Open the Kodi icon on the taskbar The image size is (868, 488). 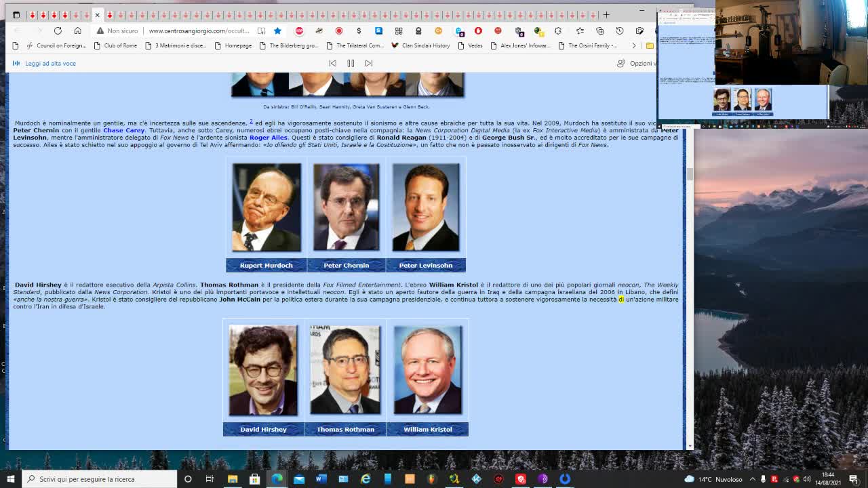(x=476, y=479)
